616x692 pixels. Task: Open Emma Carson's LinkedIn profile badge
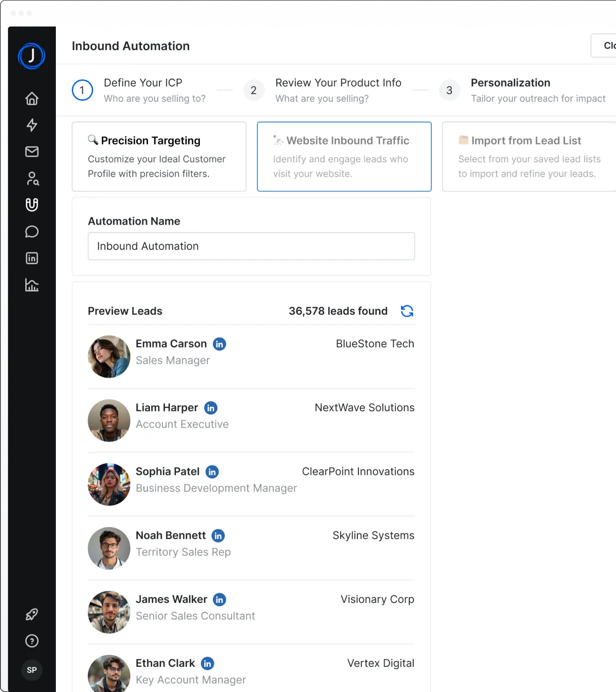tap(219, 344)
